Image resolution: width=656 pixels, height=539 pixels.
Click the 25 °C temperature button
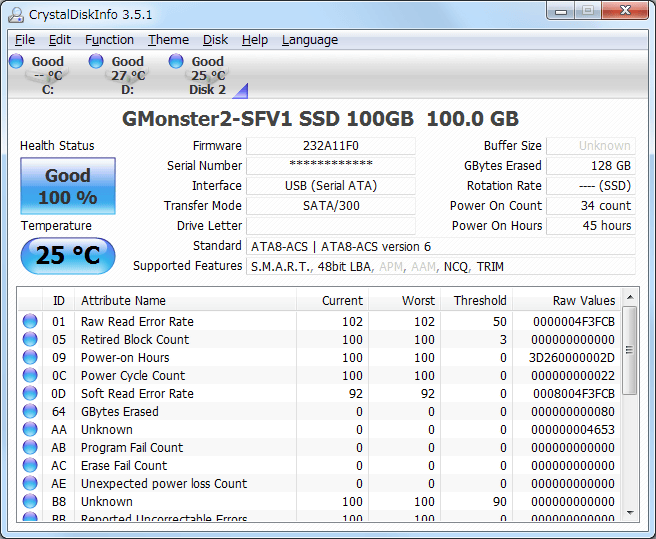68,255
